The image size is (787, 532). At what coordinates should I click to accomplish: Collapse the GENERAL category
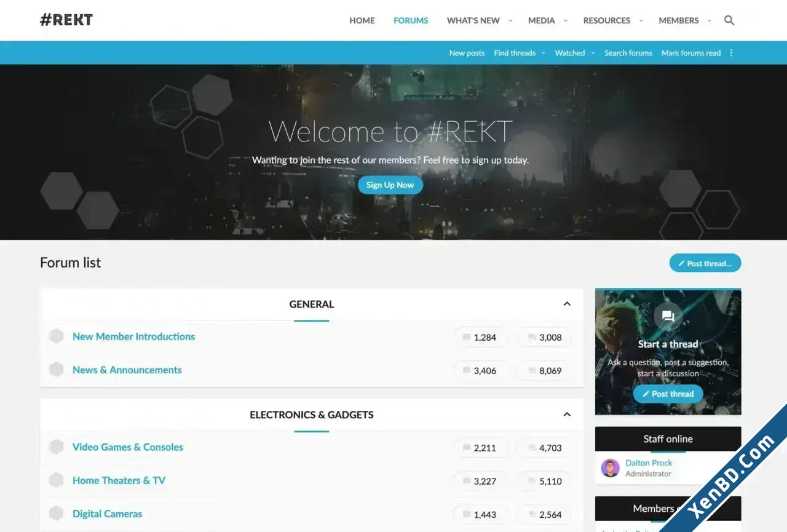567,304
